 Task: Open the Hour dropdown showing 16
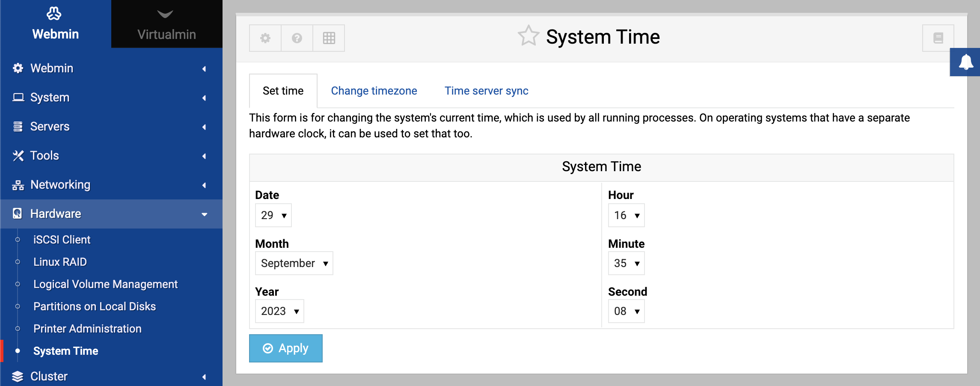(627, 215)
